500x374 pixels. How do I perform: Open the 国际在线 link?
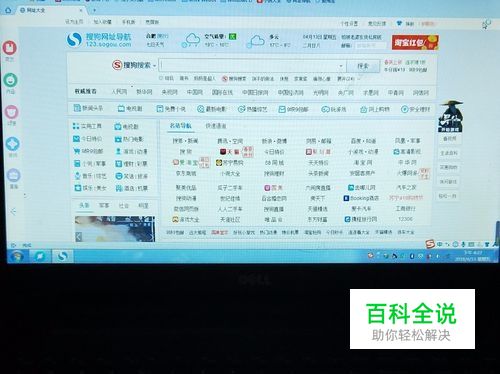pyautogui.click(x=222, y=92)
